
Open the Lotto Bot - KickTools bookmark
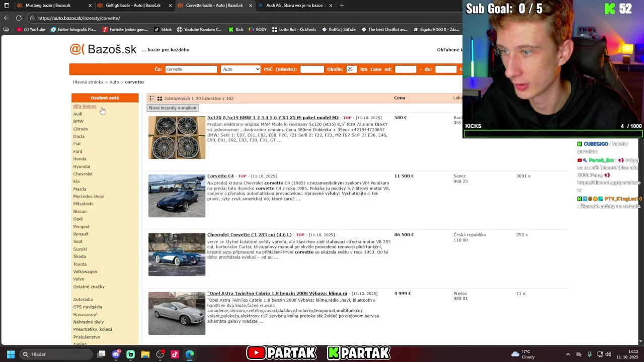pos(294,30)
